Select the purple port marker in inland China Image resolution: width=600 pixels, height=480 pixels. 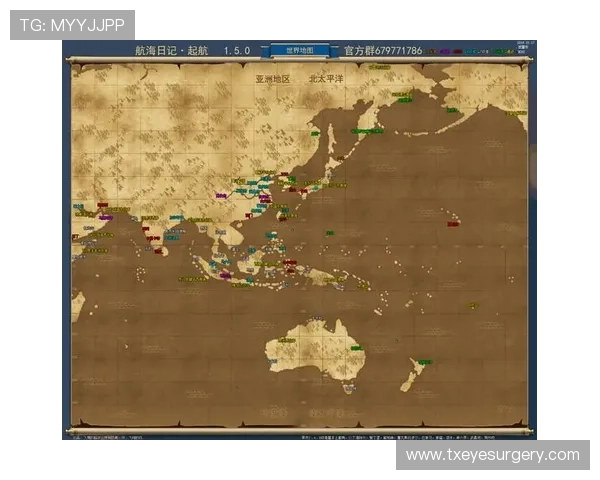pyautogui.click(x=221, y=195)
